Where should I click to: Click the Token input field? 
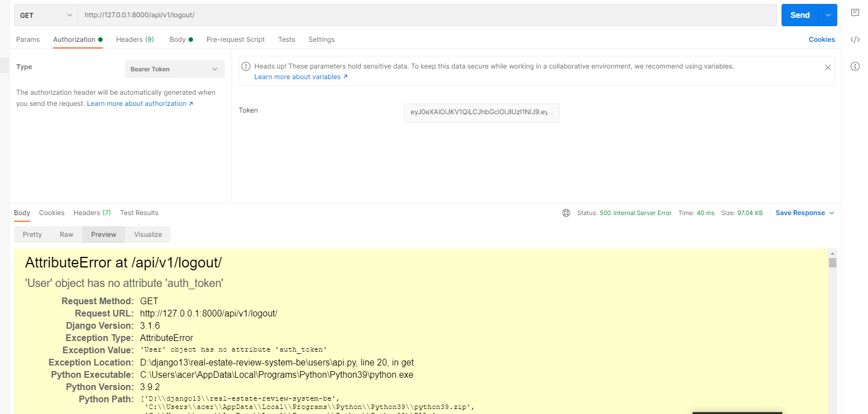click(482, 113)
